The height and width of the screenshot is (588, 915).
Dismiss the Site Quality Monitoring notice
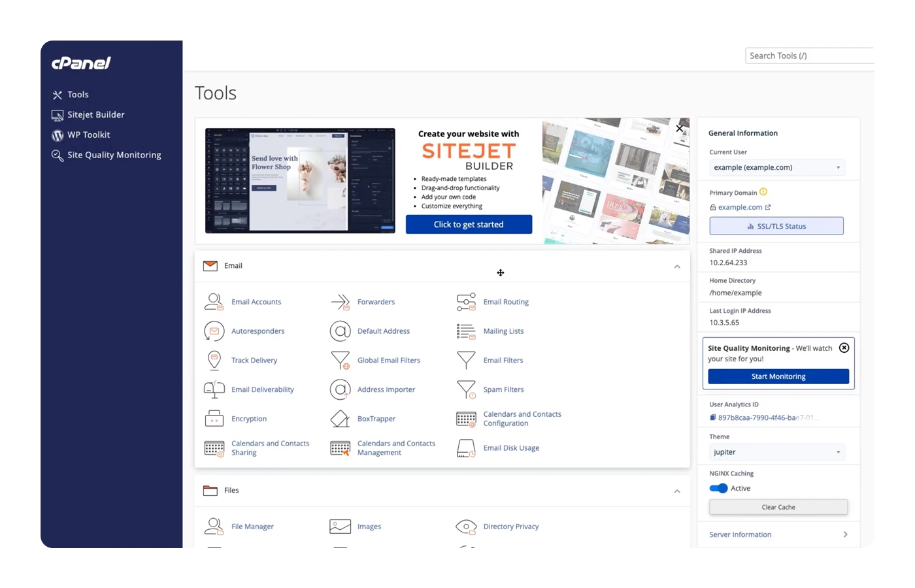[x=844, y=348]
